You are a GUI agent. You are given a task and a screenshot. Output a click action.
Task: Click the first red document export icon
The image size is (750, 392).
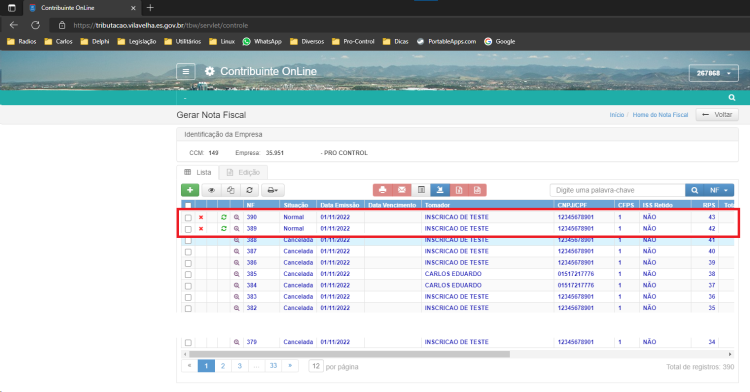click(x=459, y=190)
